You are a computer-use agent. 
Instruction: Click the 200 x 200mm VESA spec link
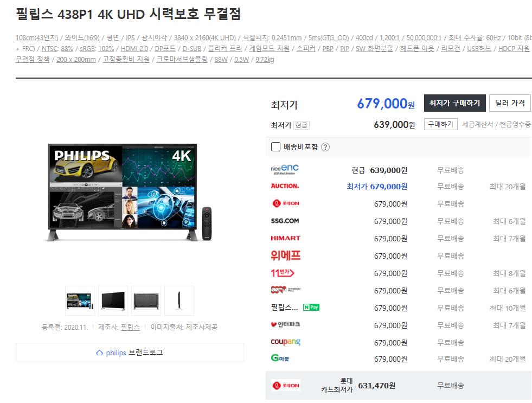point(76,59)
